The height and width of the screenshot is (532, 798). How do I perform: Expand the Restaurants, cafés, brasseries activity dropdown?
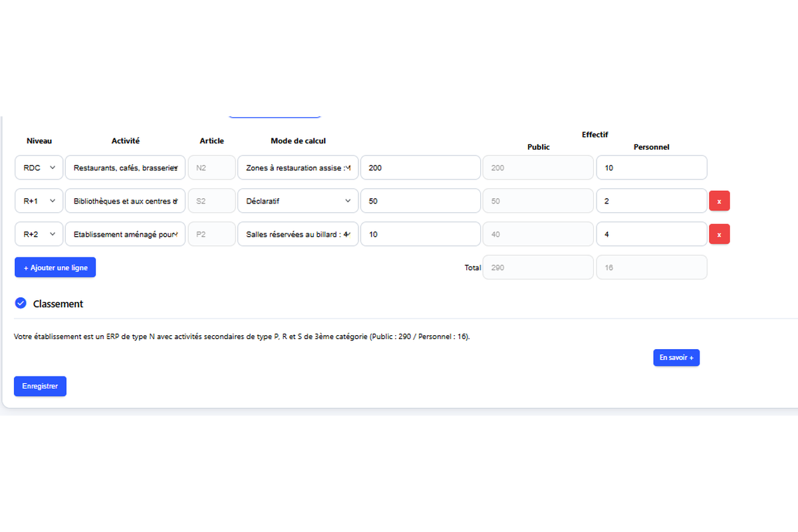(125, 168)
